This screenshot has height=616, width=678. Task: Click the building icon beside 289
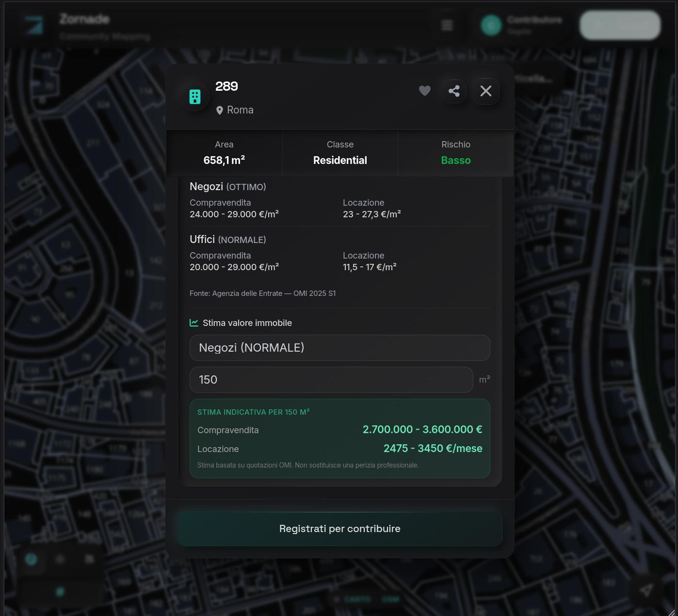(195, 97)
